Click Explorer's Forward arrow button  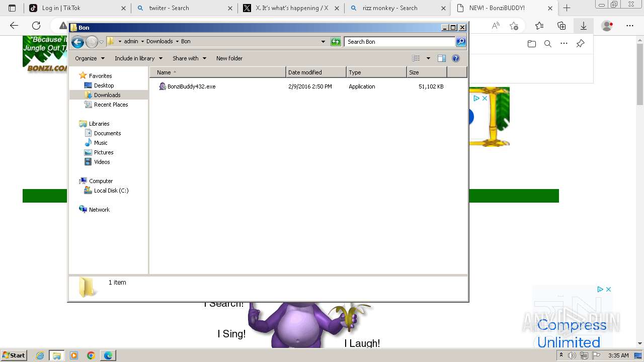tap(92, 42)
